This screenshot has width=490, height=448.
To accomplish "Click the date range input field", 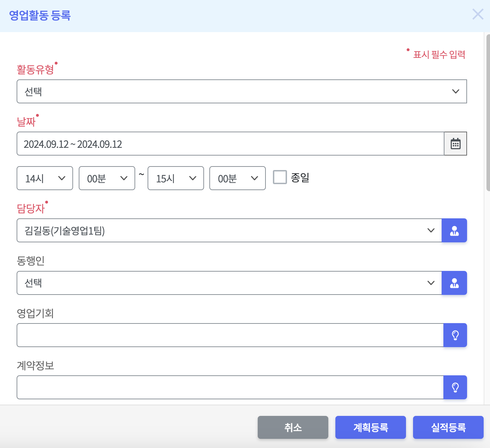I will tap(230, 144).
